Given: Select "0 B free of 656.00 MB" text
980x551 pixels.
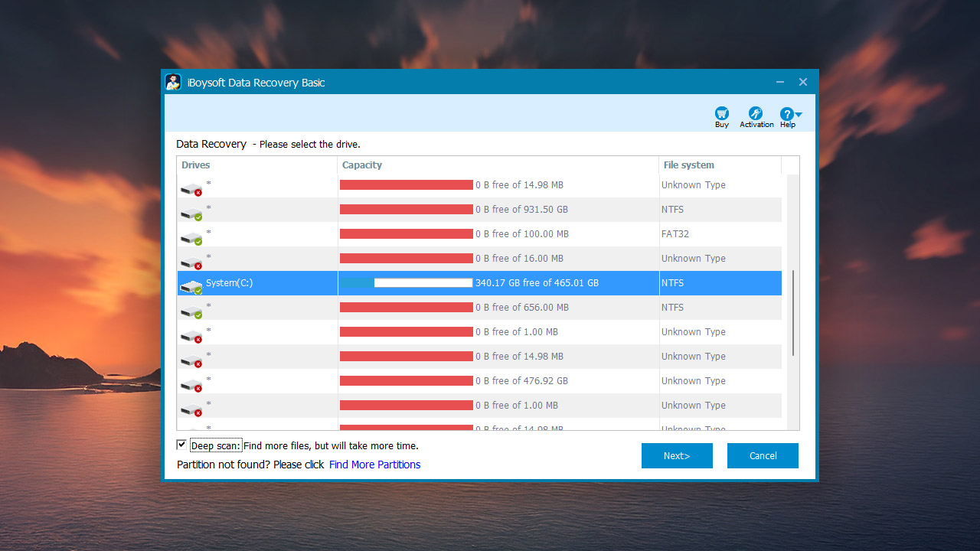Looking at the screenshot, I should click(x=522, y=308).
